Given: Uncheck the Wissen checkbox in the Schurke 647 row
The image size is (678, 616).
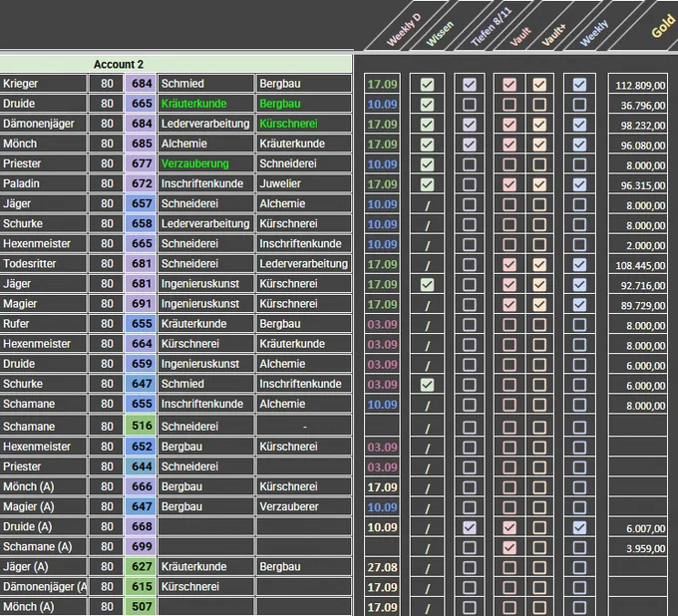Looking at the screenshot, I should [x=427, y=385].
